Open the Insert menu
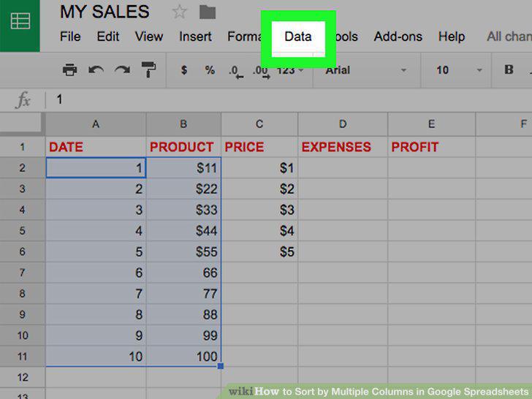Screen dimensions: 532x399 (195, 37)
